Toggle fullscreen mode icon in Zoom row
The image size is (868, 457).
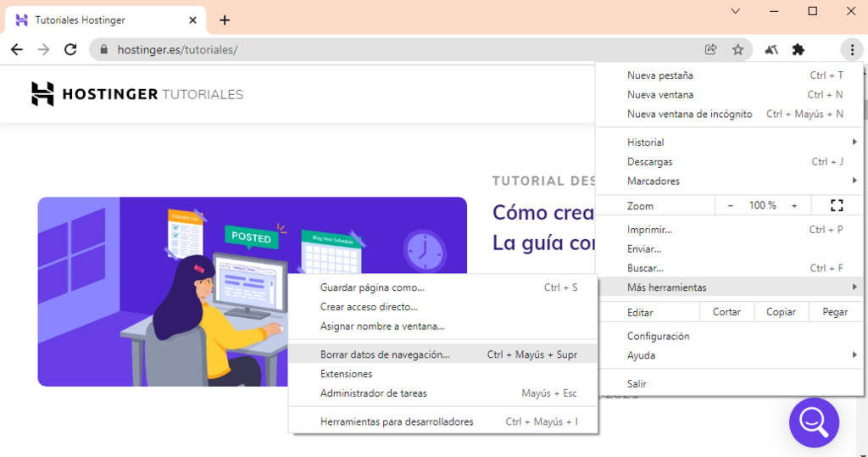pos(837,205)
